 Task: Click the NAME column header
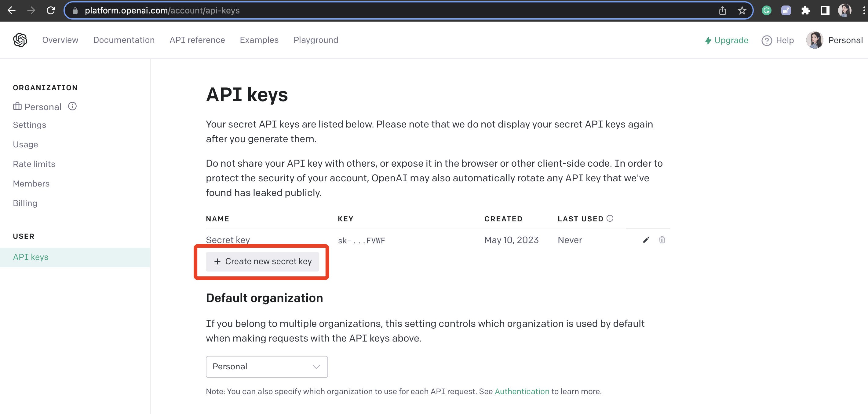pyautogui.click(x=217, y=219)
